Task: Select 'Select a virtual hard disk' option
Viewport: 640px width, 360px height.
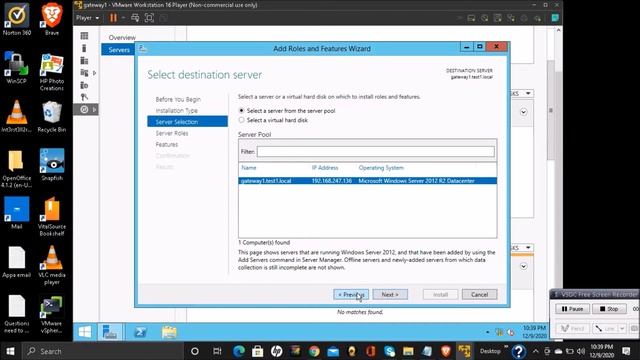Action: 273,120
